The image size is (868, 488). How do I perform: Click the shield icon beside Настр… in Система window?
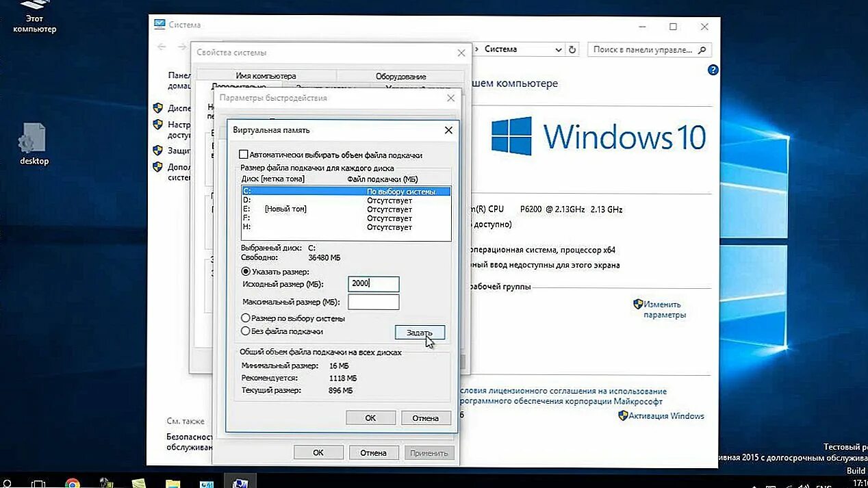[157, 125]
